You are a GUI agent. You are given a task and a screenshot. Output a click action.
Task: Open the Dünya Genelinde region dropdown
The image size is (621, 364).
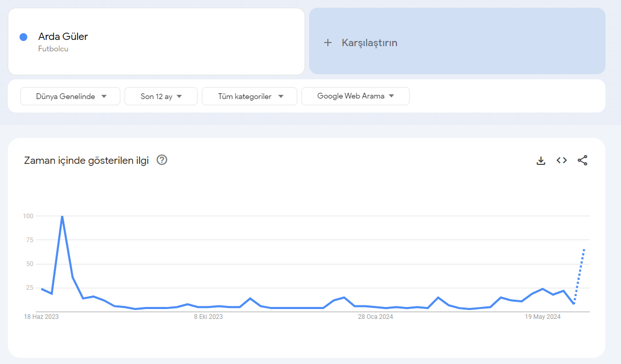(x=71, y=96)
